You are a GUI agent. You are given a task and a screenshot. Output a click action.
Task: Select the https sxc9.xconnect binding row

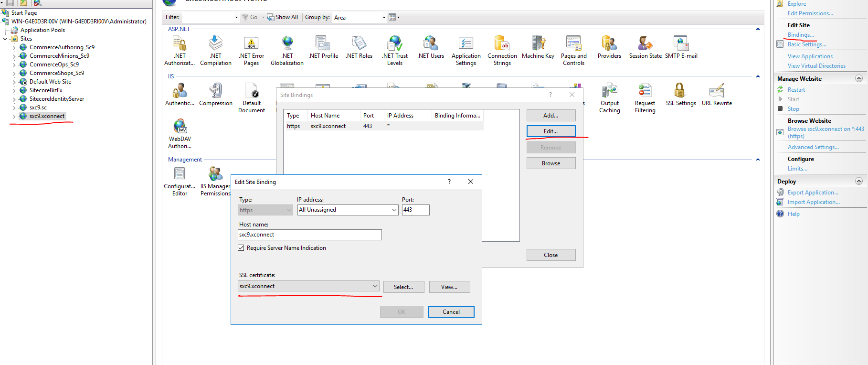click(384, 126)
